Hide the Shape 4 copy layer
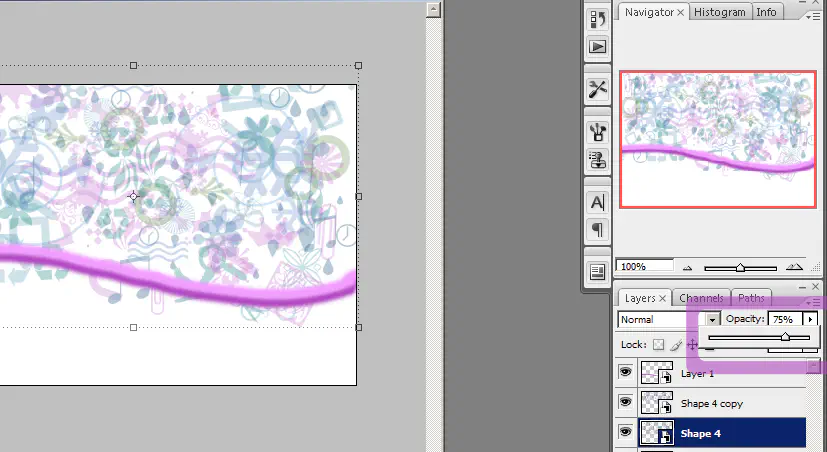The height and width of the screenshot is (452, 827). 626,403
